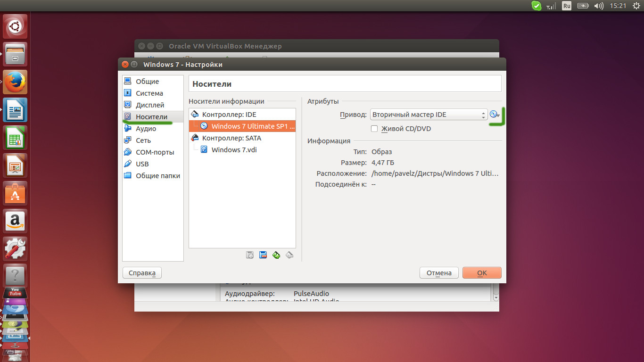Open the network signal indicator in top panel
Viewport: 644px width, 362px height.
tap(550, 6)
